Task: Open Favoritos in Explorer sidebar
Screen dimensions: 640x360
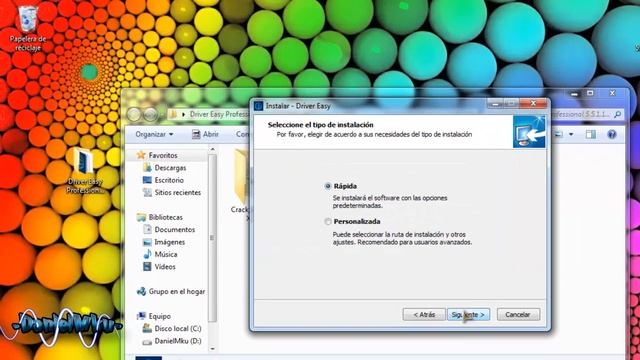Action: coord(162,156)
